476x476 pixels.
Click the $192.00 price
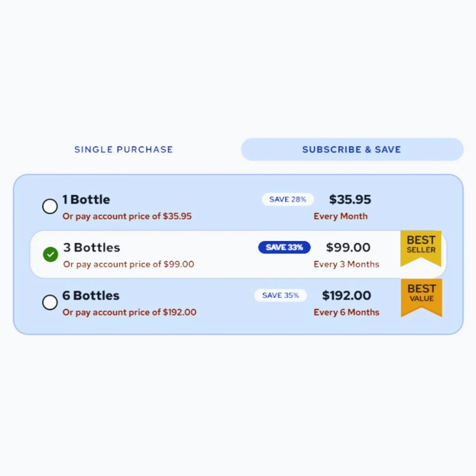pos(347,296)
